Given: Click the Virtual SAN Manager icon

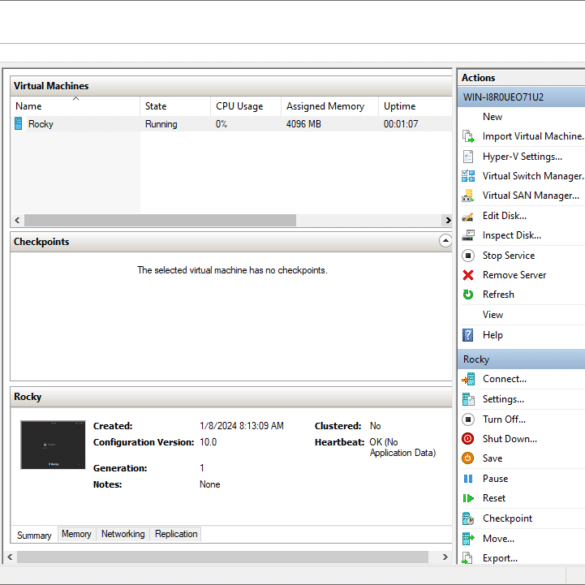Looking at the screenshot, I should (x=468, y=195).
